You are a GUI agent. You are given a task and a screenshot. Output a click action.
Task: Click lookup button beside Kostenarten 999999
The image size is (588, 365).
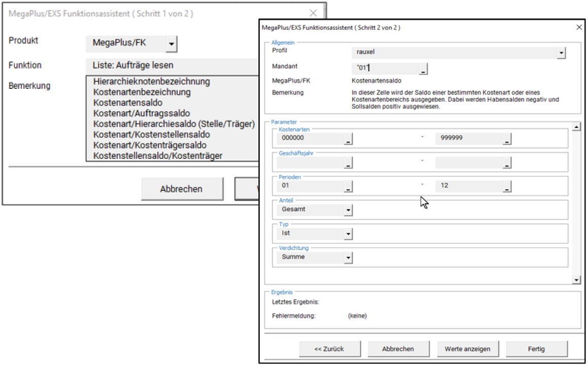(506, 139)
